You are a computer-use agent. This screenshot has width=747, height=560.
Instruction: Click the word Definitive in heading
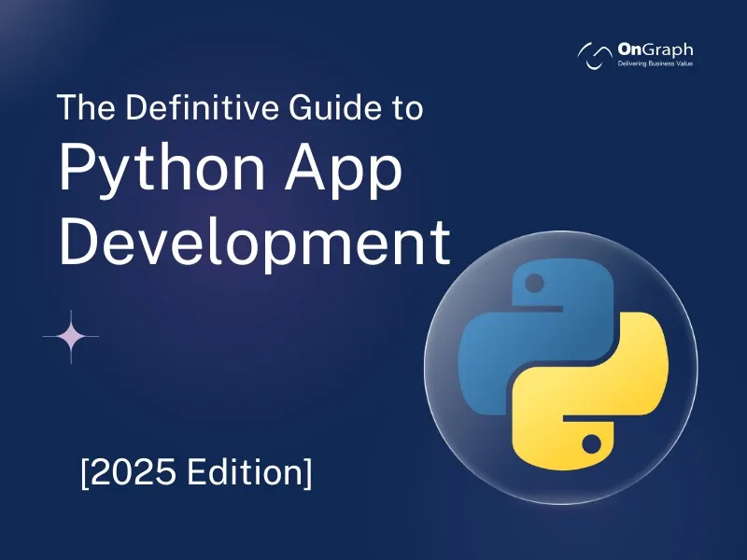(202, 107)
